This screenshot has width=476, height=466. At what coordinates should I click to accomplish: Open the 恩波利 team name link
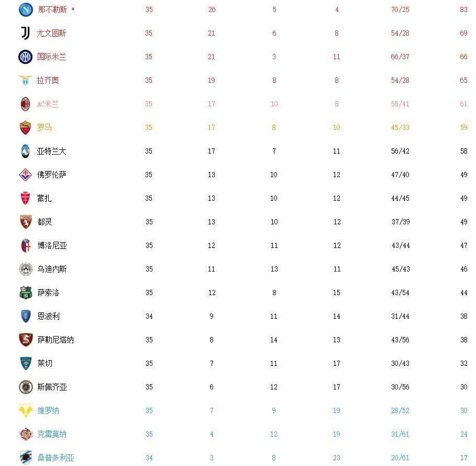pos(48,316)
